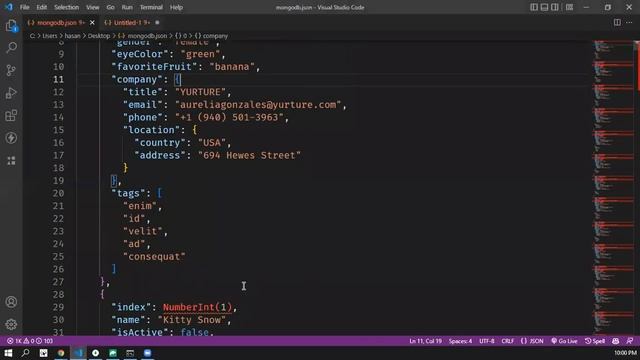Click the company breadcrumb segment

pos(211,36)
